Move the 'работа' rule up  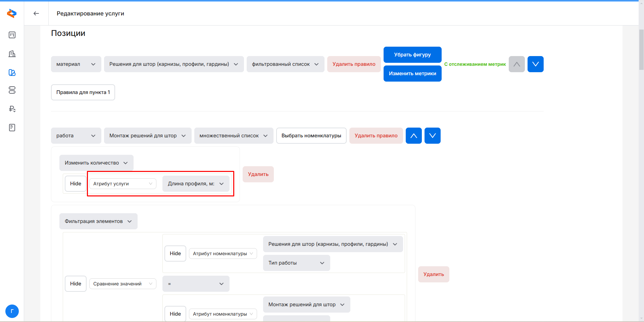pyautogui.click(x=413, y=136)
